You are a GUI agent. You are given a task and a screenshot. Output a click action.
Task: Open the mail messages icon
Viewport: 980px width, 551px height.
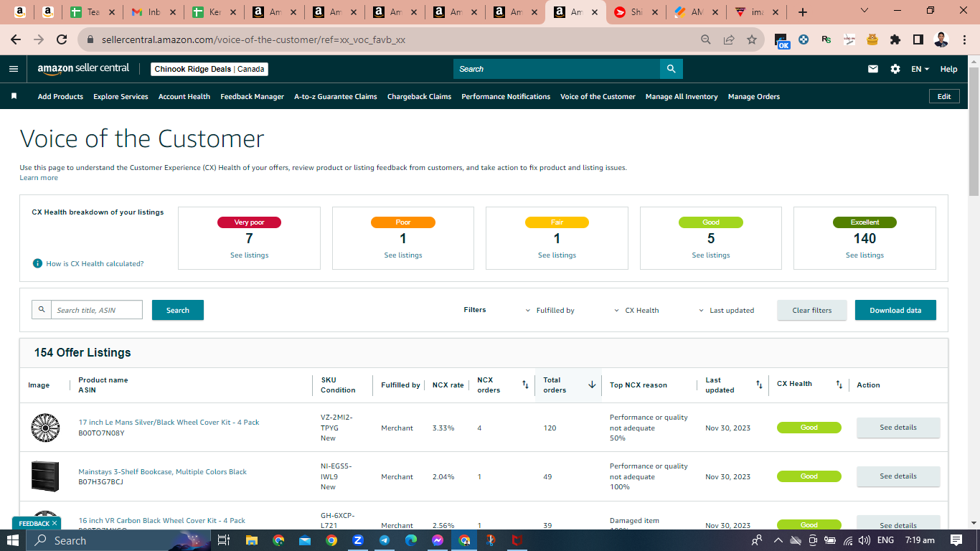pos(873,69)
